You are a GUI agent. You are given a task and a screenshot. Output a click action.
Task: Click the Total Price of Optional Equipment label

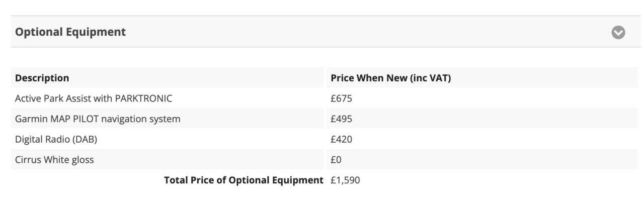pyautogui.click(x=244, y=180)
